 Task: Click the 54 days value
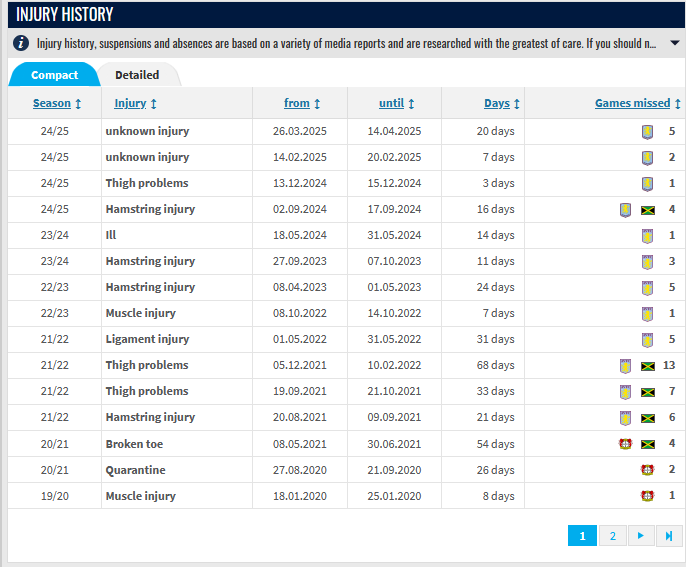point(495,444)
